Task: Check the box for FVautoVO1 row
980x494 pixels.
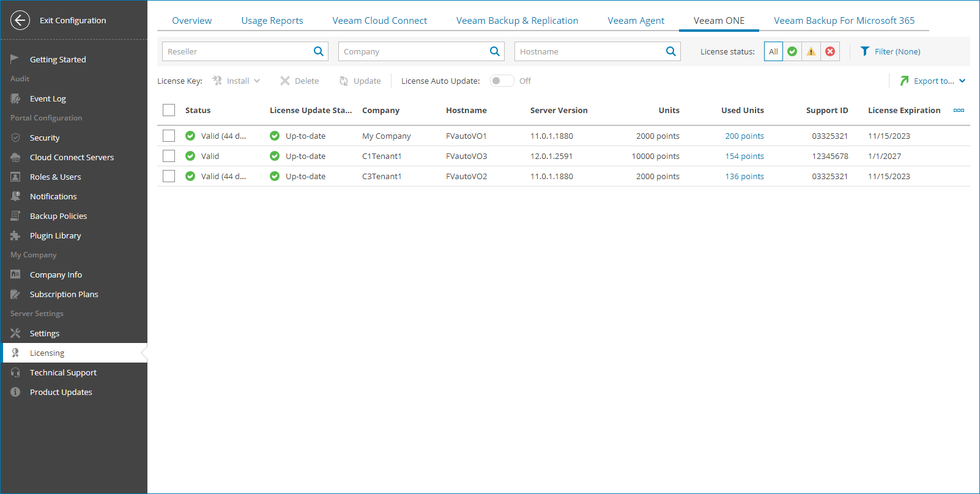Action: pyautogui.click(x=169, y=136)
